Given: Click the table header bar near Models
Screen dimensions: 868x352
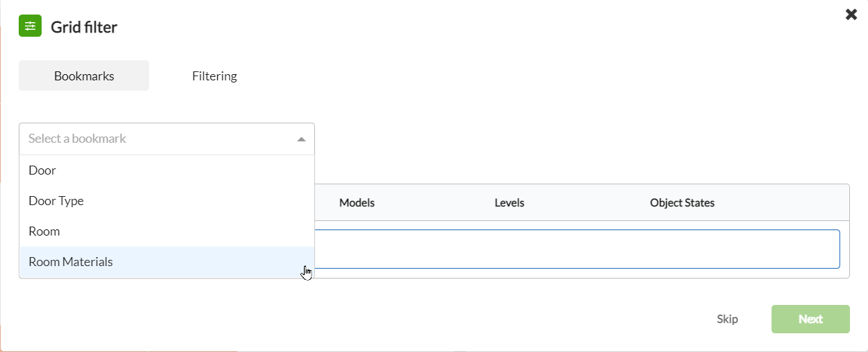Looking at the screenshot, I should click(x=581, y=202).
